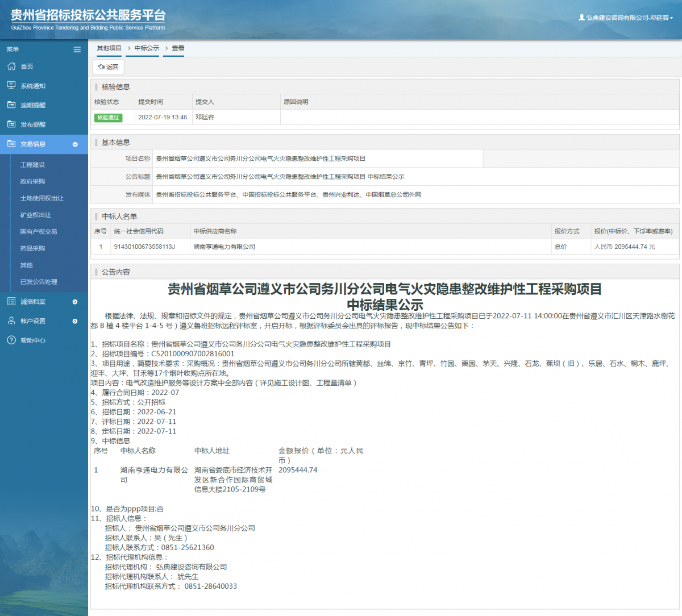Screen dimensions: 682x616
Task: Select 矿业权出让 in the sidebar
Action: tap(36, 215)
